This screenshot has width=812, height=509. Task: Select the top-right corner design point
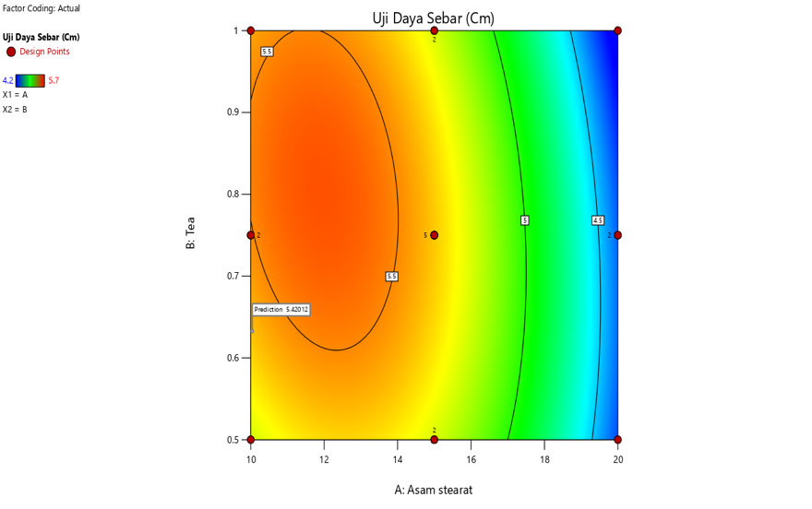coord(617,30)
